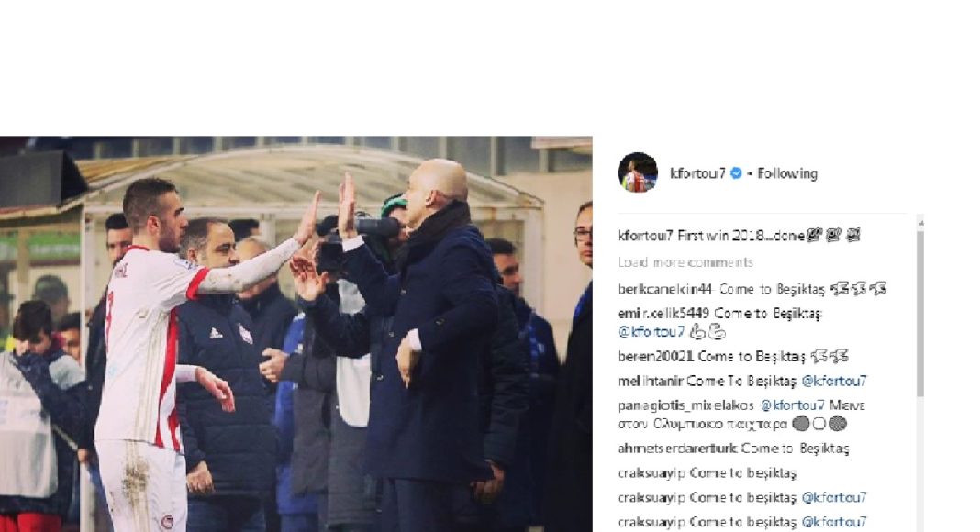Open beren20021 commenter profile

point(655,357)
